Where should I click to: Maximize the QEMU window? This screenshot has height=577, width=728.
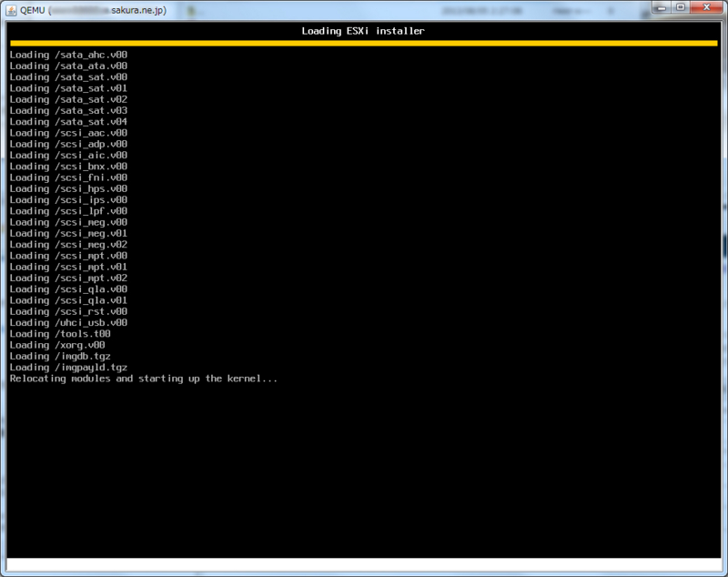(681, 7)
